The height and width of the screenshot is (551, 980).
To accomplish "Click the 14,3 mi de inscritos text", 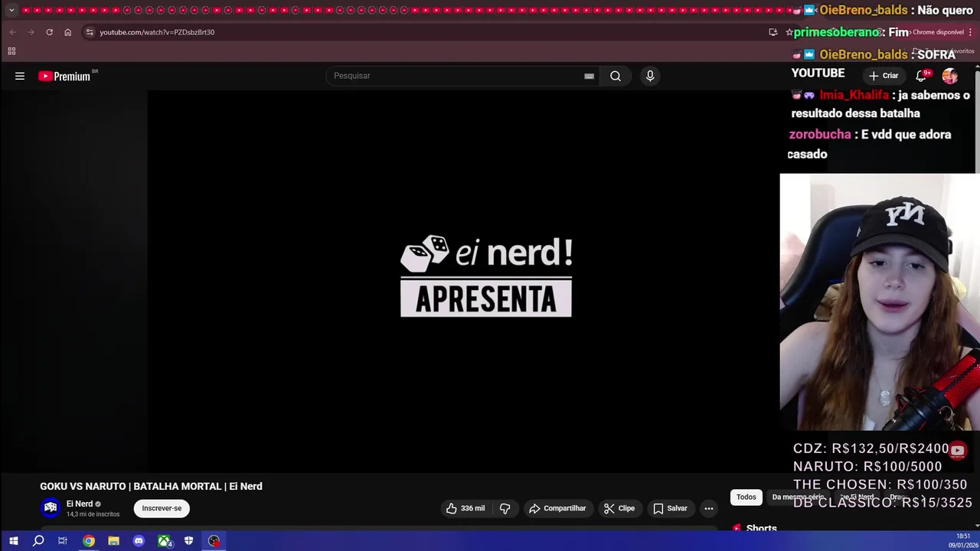I will pyautogui.click(x=93, y=514).
